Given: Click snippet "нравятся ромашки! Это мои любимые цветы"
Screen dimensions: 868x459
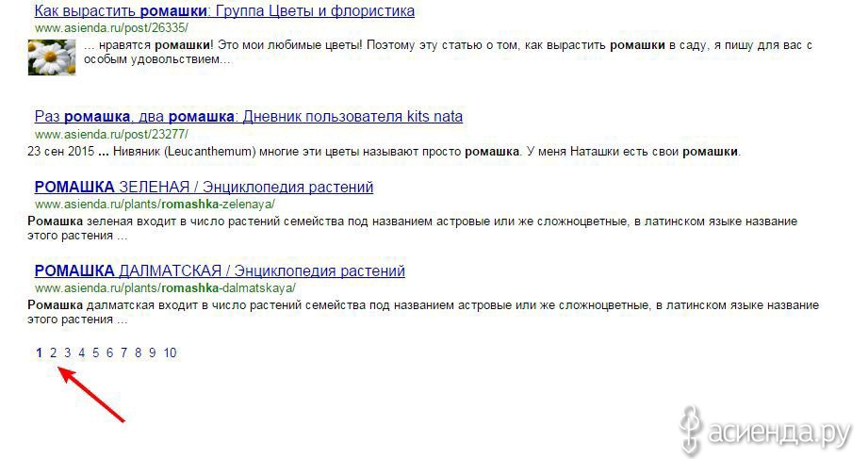Looking at the screenshot, I should [x=448, y=53].
